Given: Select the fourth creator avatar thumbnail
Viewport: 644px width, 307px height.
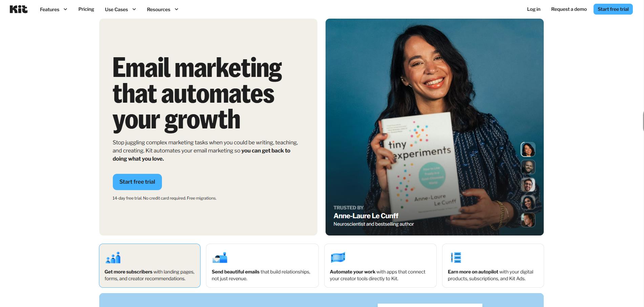Looking at the screenshot, I should [528, 202].
